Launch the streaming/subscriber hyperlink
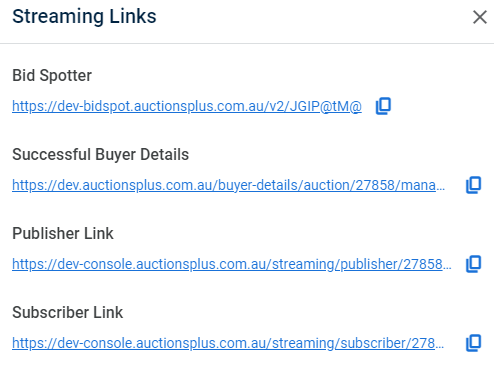494x373 pixels. (228, 343)
